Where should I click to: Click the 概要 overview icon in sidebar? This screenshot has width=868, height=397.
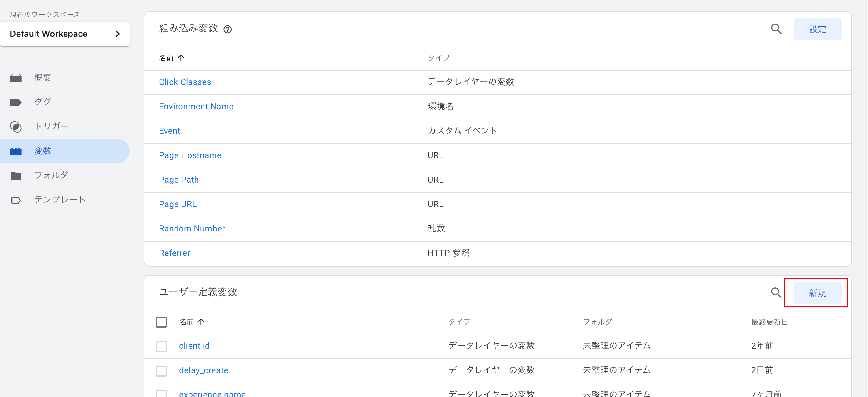(x=16, y=78)
